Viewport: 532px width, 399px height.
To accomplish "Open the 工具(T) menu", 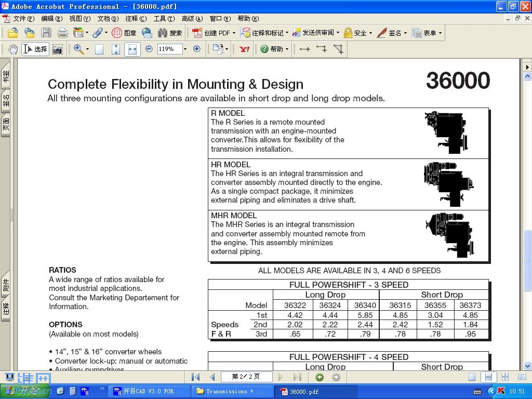I will (x=164, y=19).
